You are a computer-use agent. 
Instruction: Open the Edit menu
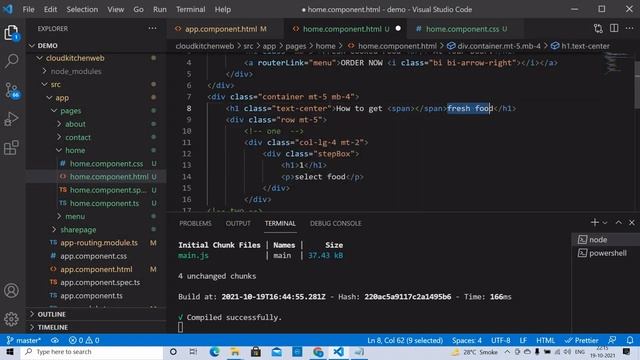pyautogui.click(x=50, y=9)
